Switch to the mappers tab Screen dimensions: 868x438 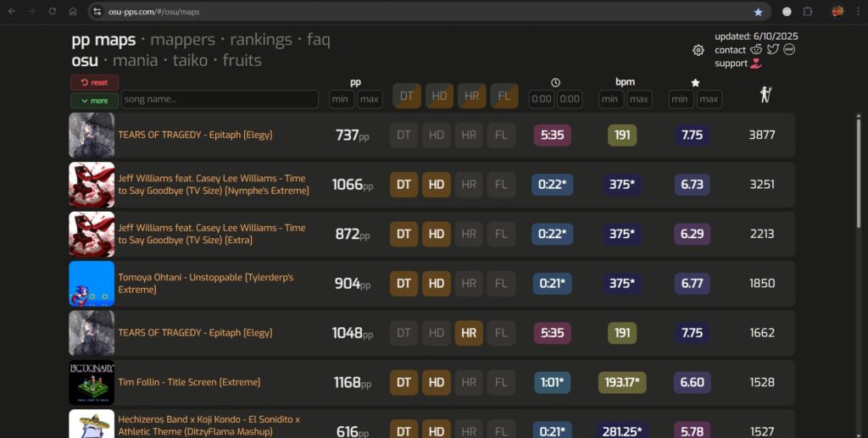(183, 40)
